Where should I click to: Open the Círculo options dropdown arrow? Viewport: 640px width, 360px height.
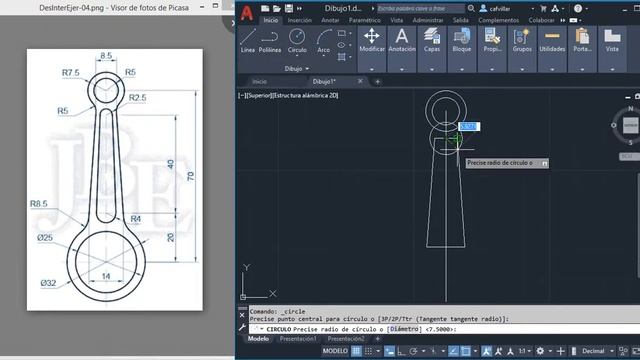click(297, 56)
